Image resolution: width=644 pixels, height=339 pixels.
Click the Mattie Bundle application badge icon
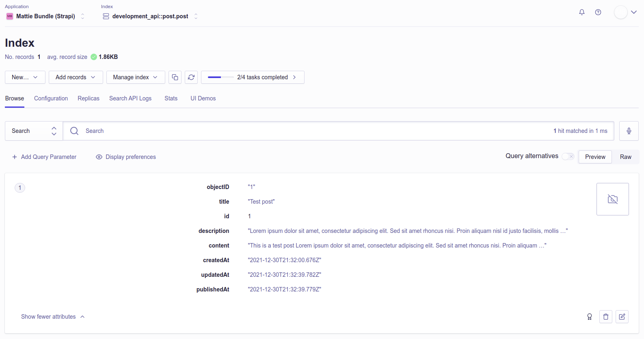(10, 16)
